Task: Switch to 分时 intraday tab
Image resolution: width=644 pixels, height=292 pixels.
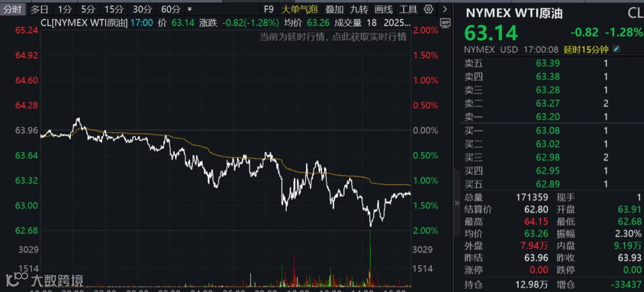Action: pos(12,9)
